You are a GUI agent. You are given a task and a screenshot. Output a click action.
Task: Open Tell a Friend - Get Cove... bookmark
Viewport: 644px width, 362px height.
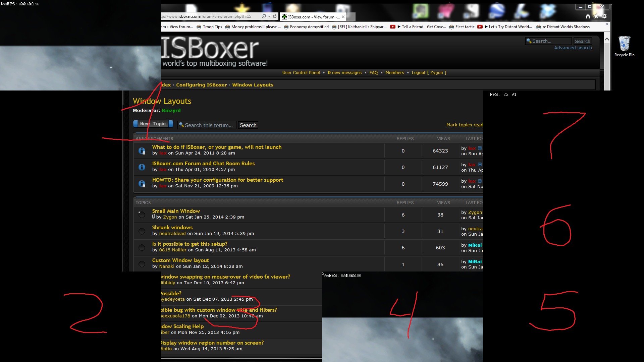pyautogui.click(x=418, y=27)
